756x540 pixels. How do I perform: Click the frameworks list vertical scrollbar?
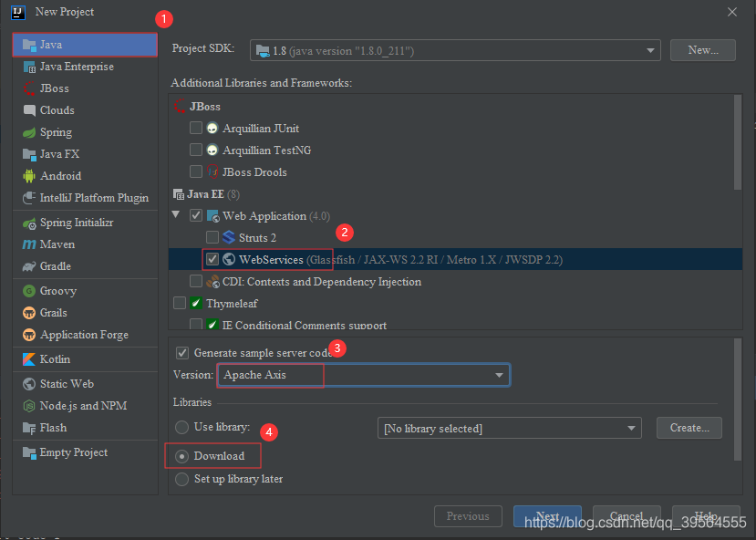click(x=738, y=142)
